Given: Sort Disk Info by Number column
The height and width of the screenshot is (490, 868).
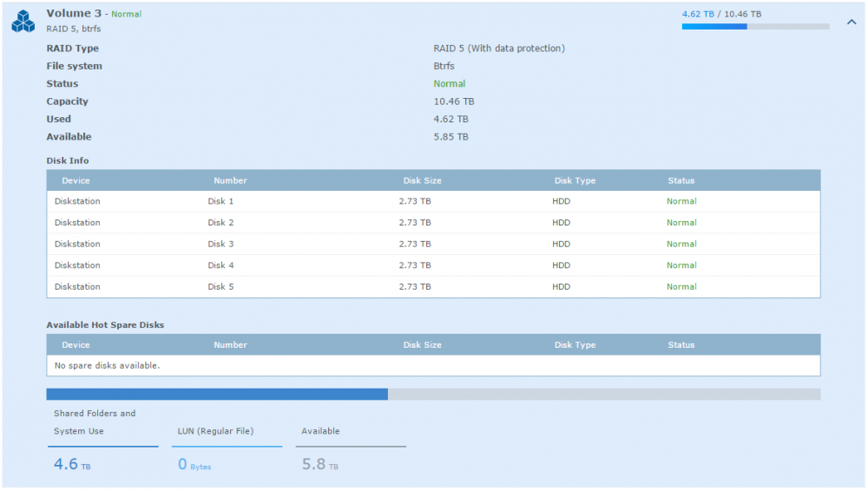Looking at the screenshot, I should pyautogui.click(x=230, y=180).
